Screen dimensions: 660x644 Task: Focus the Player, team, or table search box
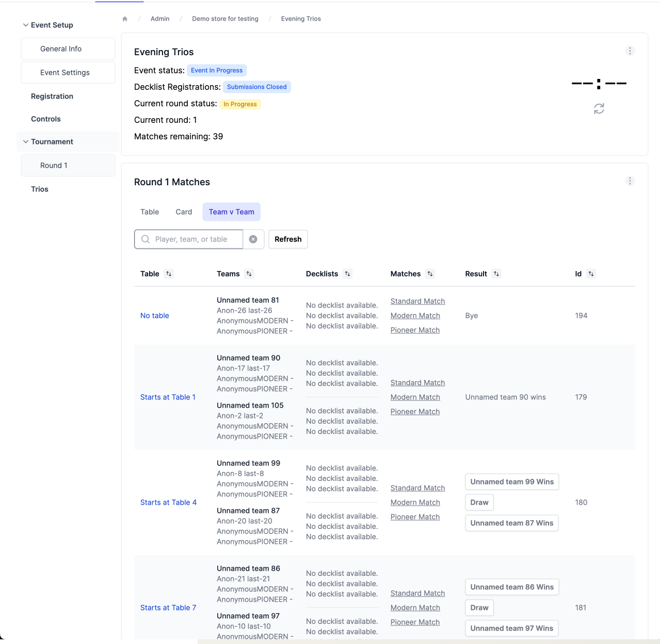pos(189,239)
